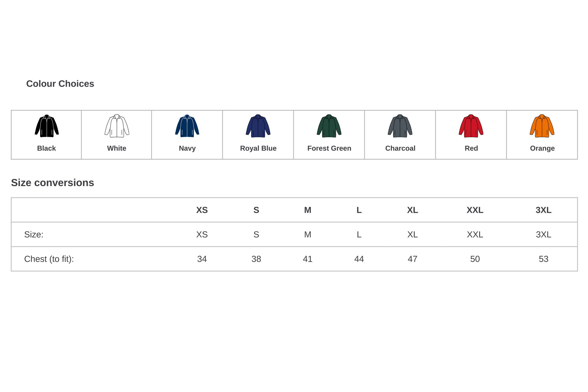The width and height of the screenshot is (588, 392).
Task: Click chest value 34 under XS
Action: click(202, 259)
